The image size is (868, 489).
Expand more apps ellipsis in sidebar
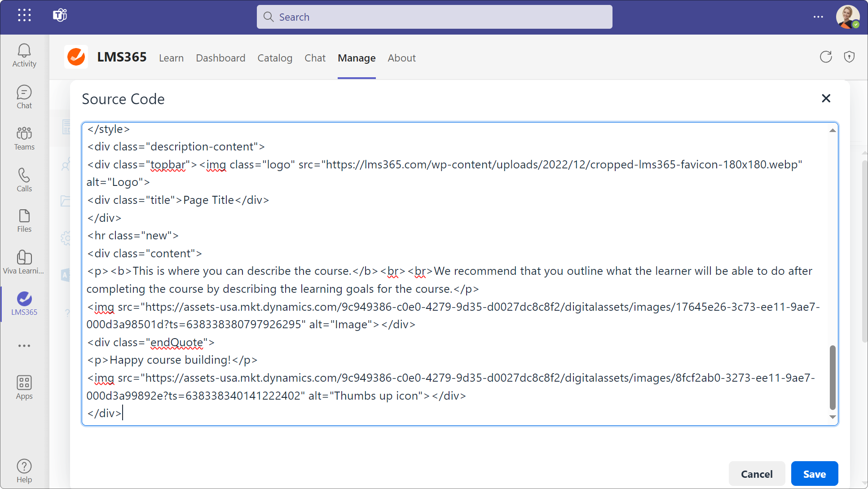pos(24,346)
